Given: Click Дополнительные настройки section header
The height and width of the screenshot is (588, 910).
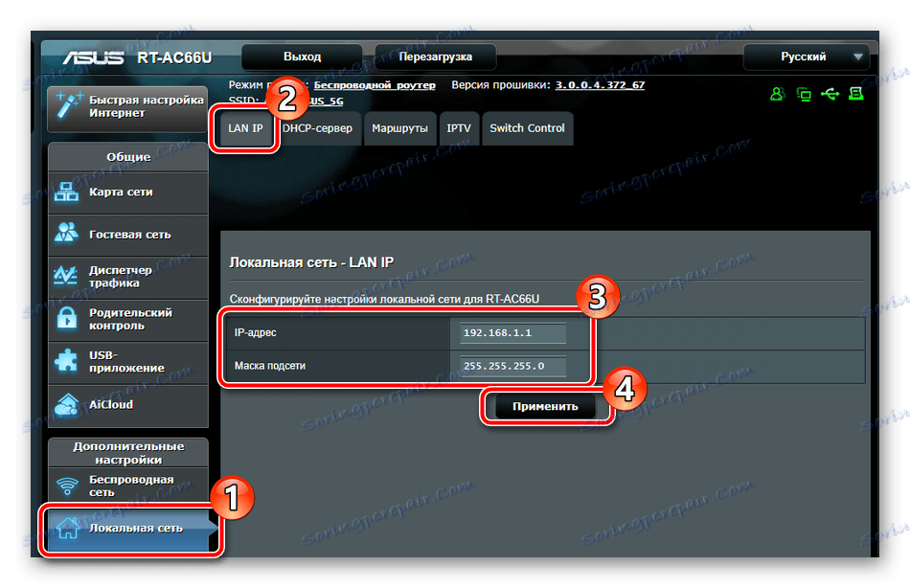Looking at the screenshot, I should click(128, 453).
